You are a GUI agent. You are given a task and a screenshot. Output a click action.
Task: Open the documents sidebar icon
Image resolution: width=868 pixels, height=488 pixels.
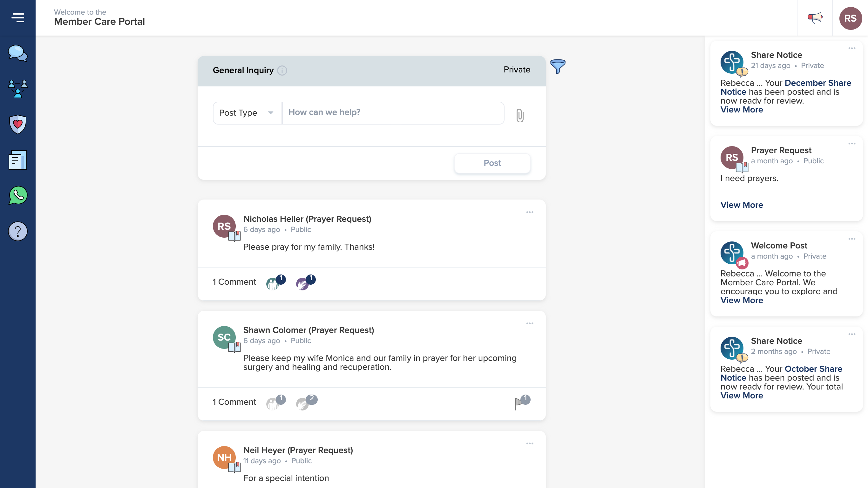pos(17,160)
